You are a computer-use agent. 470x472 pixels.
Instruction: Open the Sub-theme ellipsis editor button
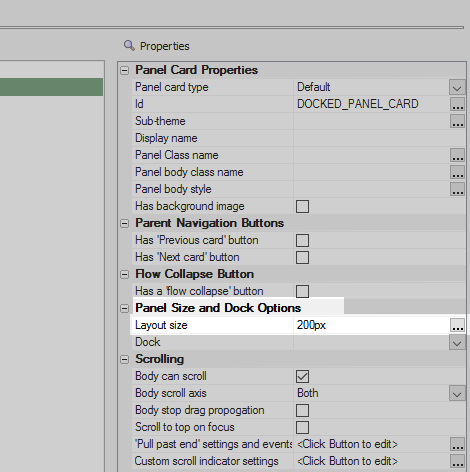tap(457, 121)
